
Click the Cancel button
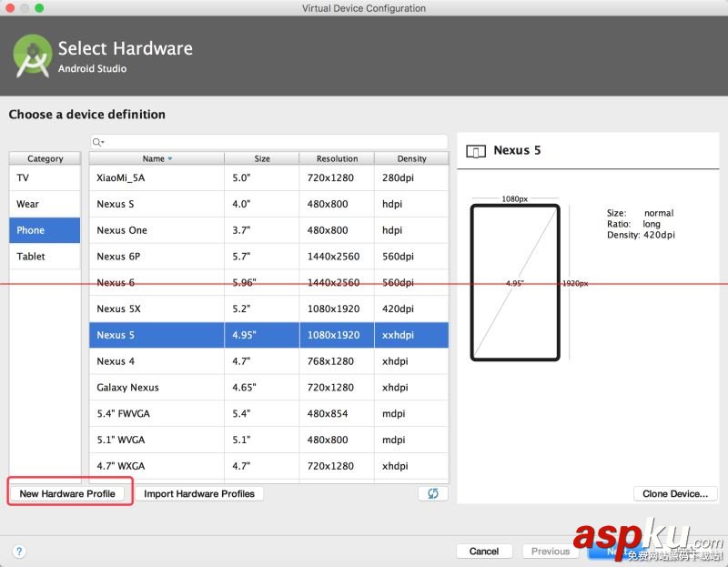pos(484,552)
